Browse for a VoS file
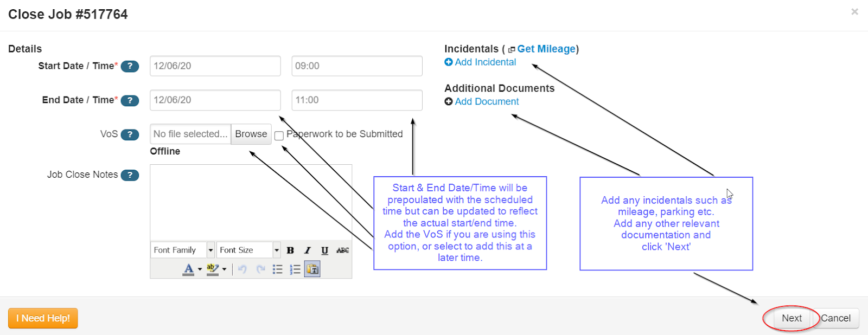Screen dimensions: 868x335 [x=251, y=134]
